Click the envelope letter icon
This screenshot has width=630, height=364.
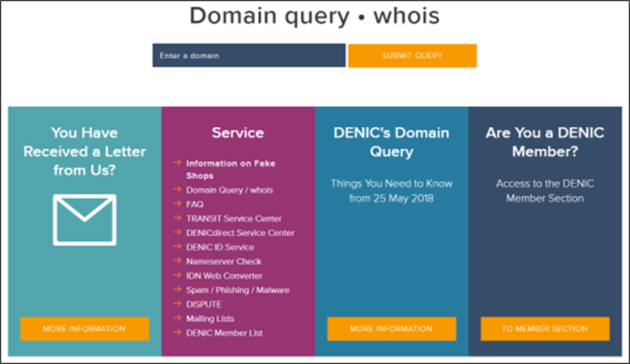tap(84, 219)
